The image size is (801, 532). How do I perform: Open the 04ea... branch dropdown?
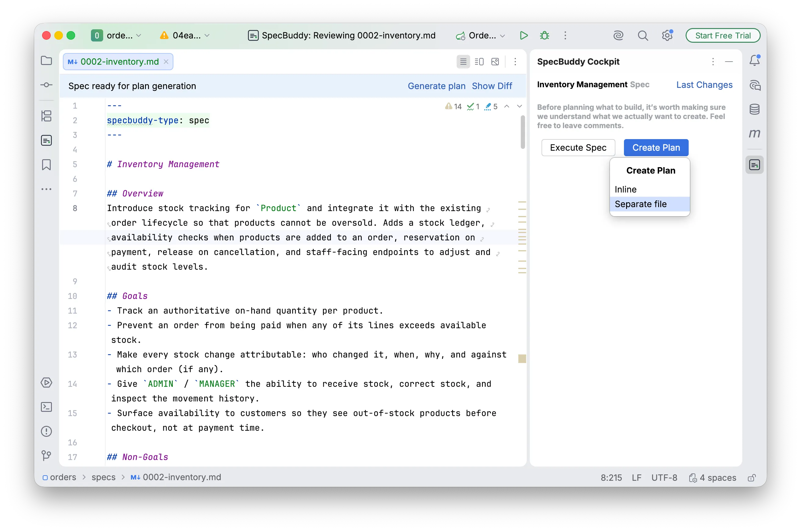(x=185, y=35)
